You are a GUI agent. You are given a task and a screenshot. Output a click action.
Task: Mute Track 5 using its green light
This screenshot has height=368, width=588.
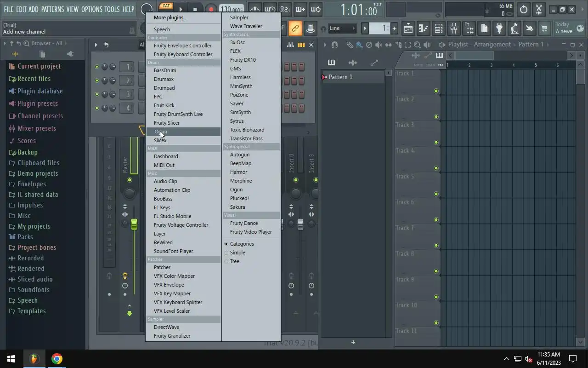pyautogui.click(x=436, y=194)
